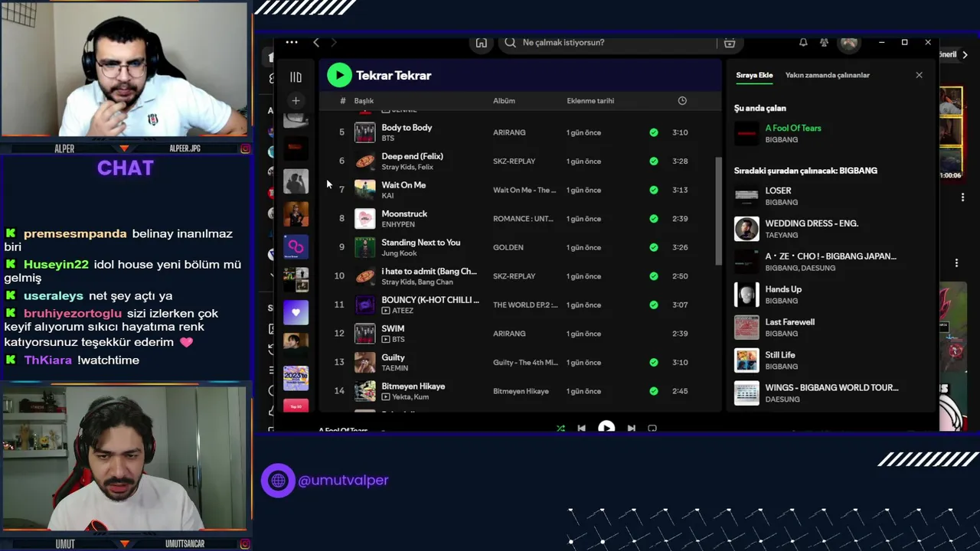Click the play button in player bar

point(606,428)
